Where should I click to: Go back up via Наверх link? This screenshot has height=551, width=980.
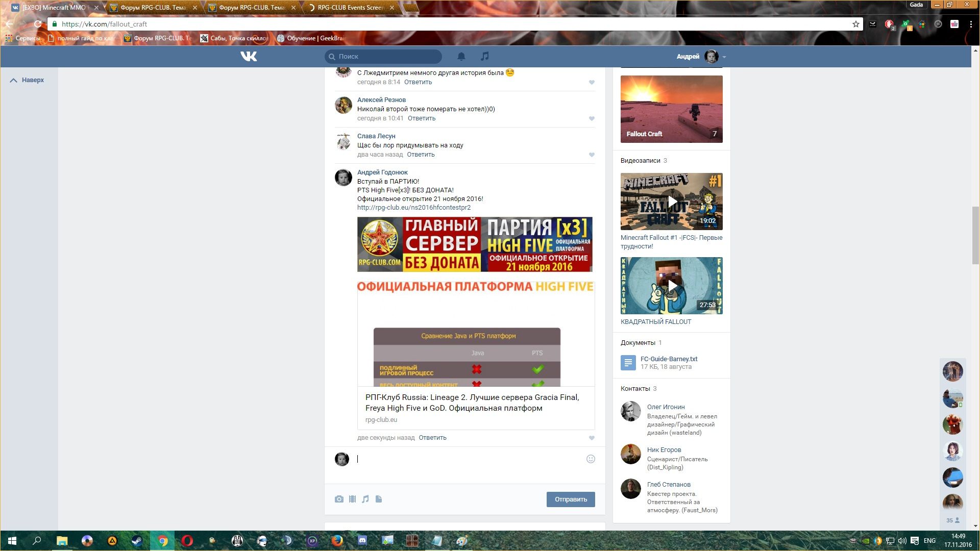[28, 80]
